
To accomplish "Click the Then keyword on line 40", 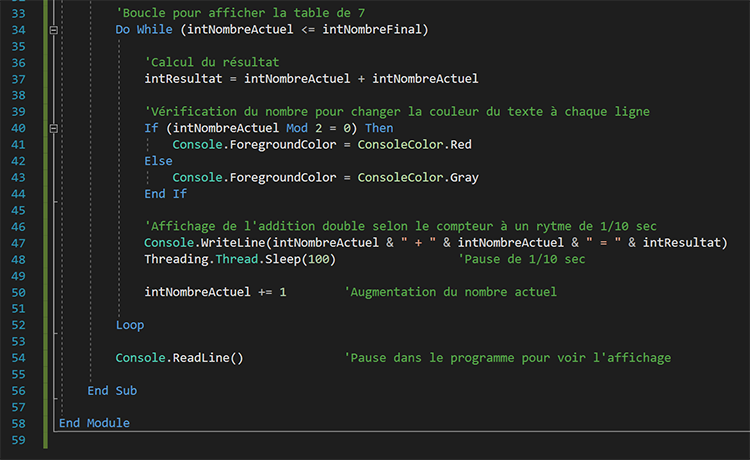I will [x=379, y=128].
